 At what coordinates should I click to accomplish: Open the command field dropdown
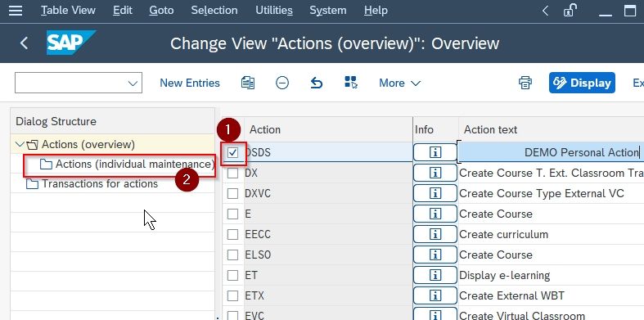tap(133, 83)
